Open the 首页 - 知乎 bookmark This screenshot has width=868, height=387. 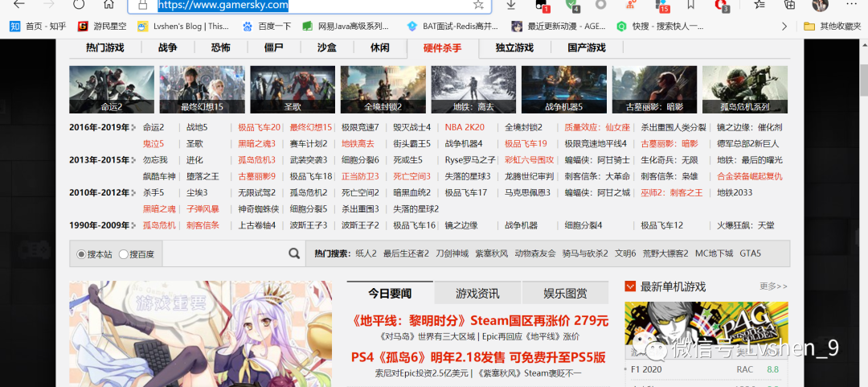coord(38,26)
